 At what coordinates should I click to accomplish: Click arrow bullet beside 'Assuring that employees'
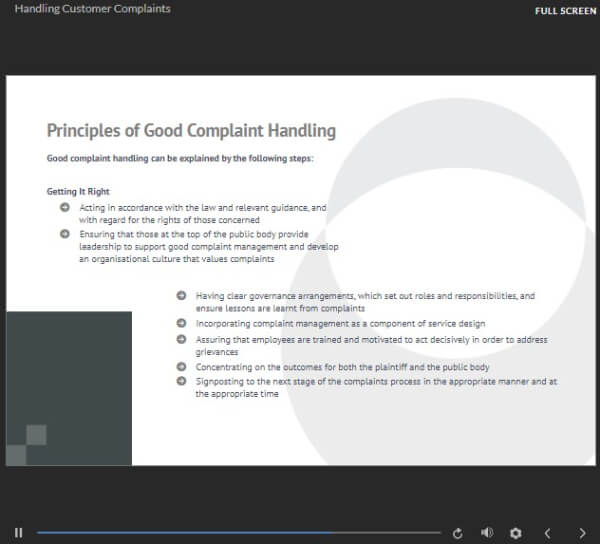[181, 339]
